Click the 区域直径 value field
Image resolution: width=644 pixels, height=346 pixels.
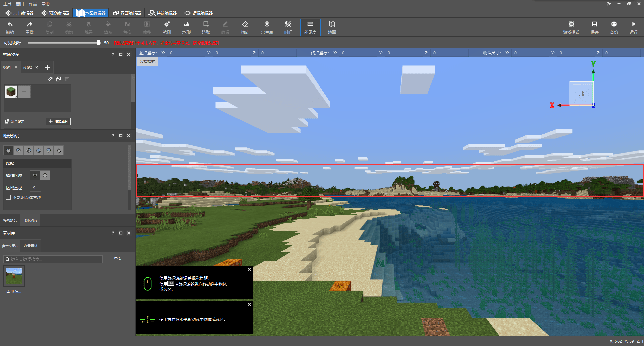pyautogui.click(x=35, y=188)
